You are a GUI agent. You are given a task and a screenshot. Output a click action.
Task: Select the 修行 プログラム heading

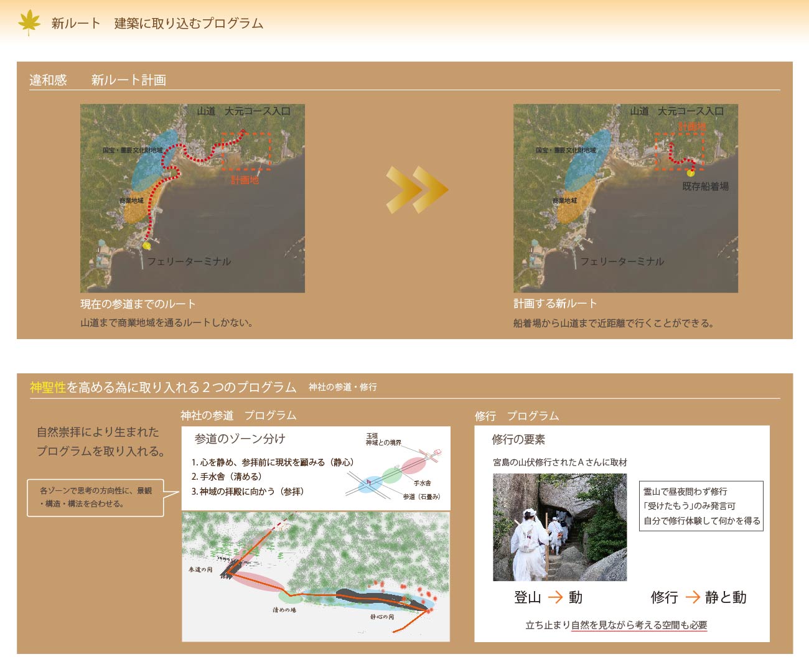[517, 416]
